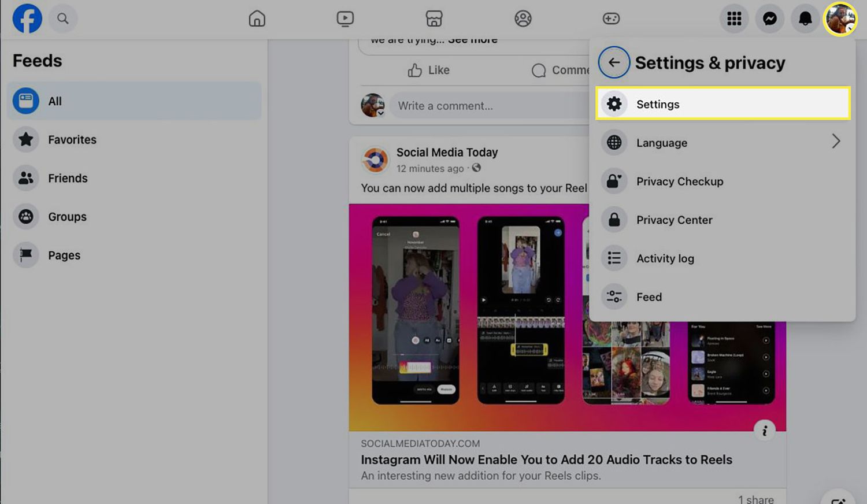The image size is (867, 504).
Task: Open Groups from the top navigation
Action: tap(523, 18)
